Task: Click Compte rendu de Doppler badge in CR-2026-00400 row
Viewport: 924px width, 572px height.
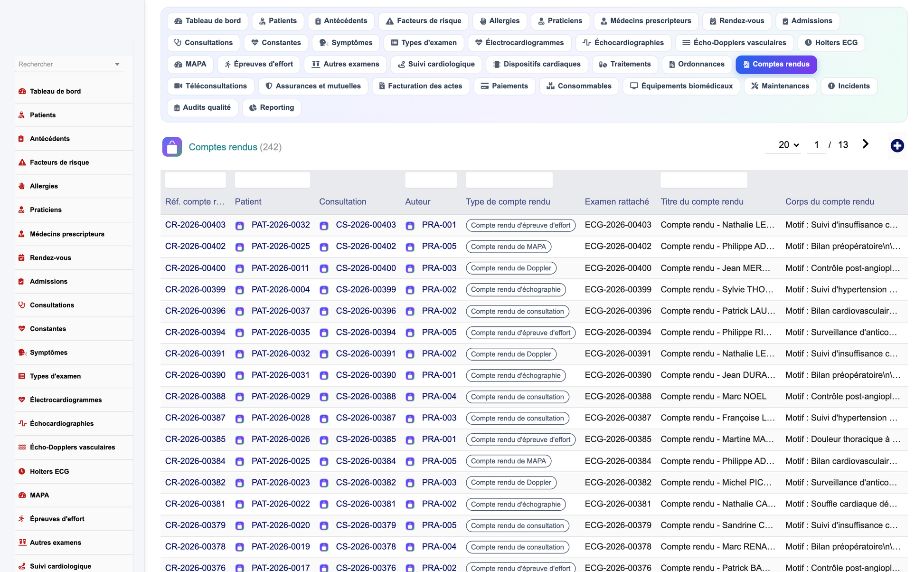Action: click(x=511, y=268)
